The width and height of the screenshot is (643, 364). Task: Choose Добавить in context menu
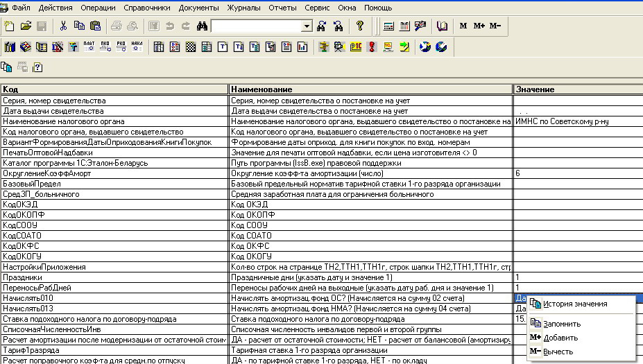click(581, 338)
